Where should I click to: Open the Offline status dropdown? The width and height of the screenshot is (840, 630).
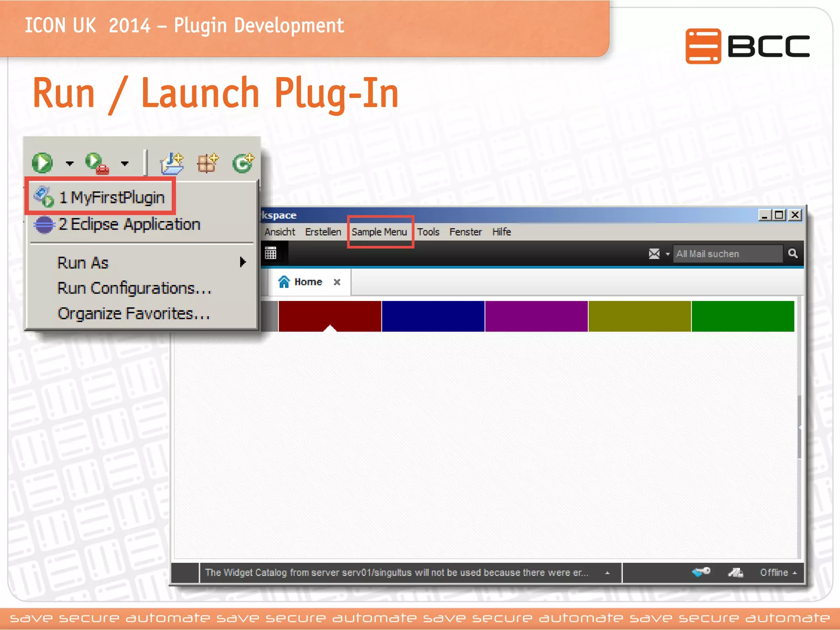[x=778, y=573]
